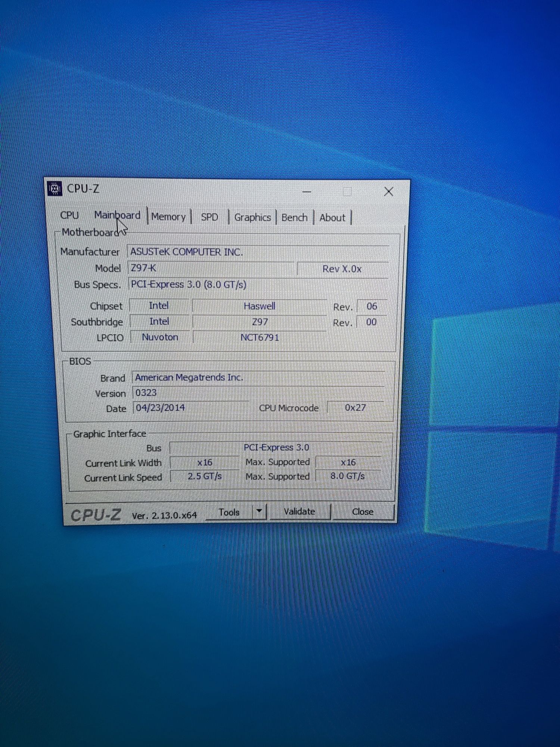
Task: Click the chipset revision 06 field
Action: [371, 306]
